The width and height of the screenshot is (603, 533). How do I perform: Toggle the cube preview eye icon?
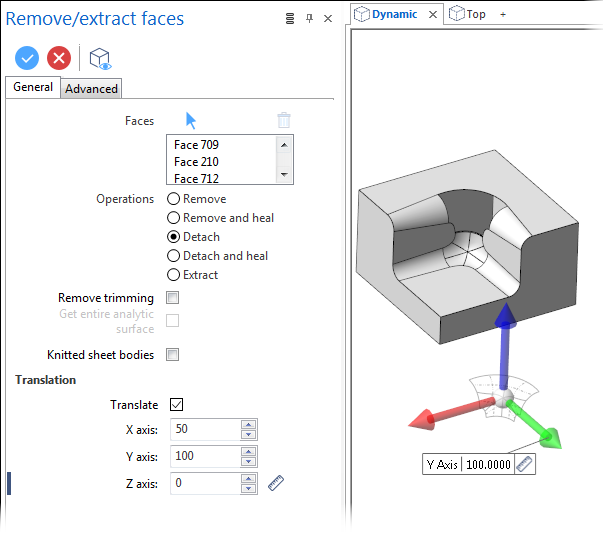(x=100, y=59)
